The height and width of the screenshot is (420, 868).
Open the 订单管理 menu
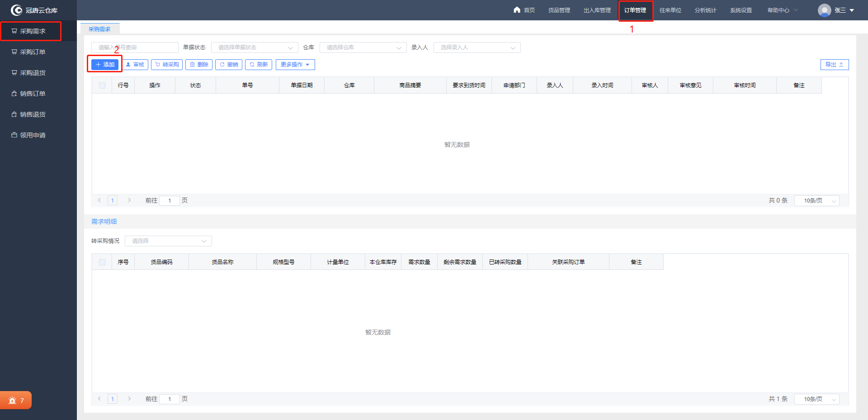635,10
